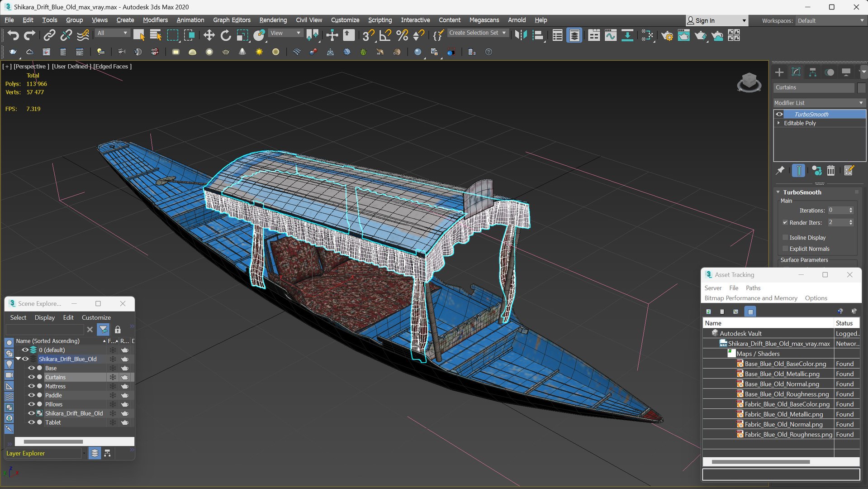Open the Modifiers menu
Screen dimensions: 868x489
tap(155, 20)
